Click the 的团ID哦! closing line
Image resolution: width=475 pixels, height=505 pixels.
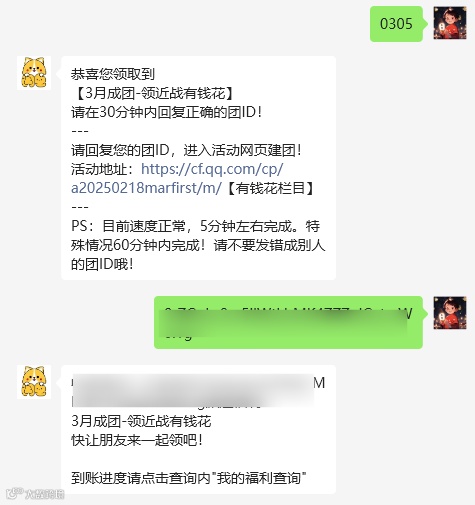(x=102, y=265)
